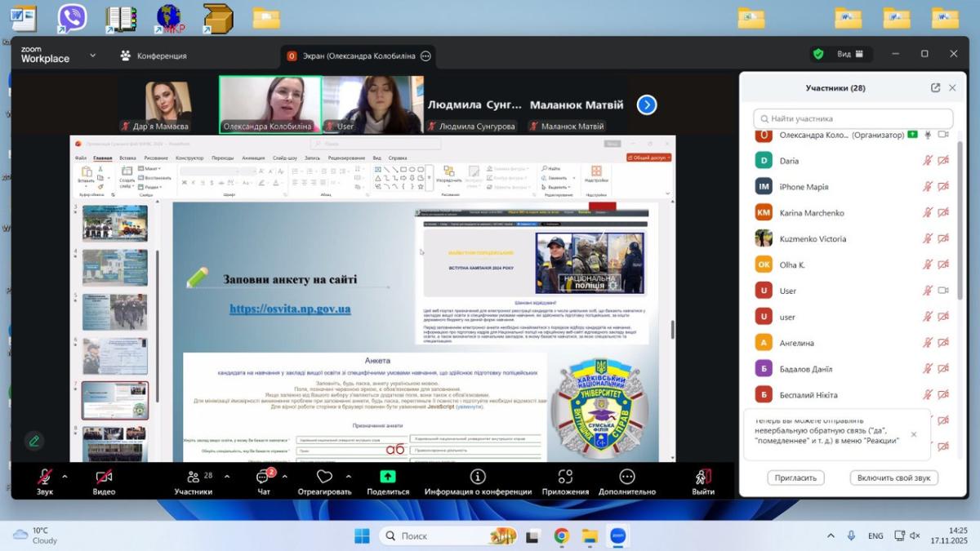Unmute microphone with Звук button
Screen dimensions: 980x551
[x=45, y=477]
